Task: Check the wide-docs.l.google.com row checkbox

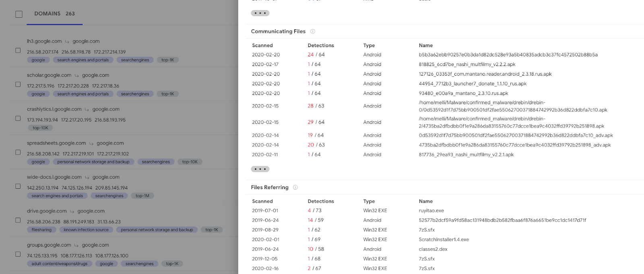Action: 18,186
